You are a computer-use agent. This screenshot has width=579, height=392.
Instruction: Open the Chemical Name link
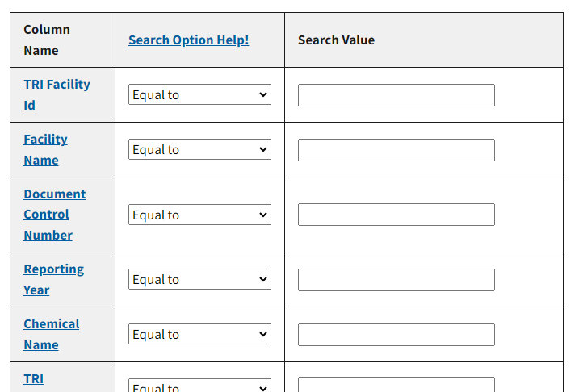point(51,324)
